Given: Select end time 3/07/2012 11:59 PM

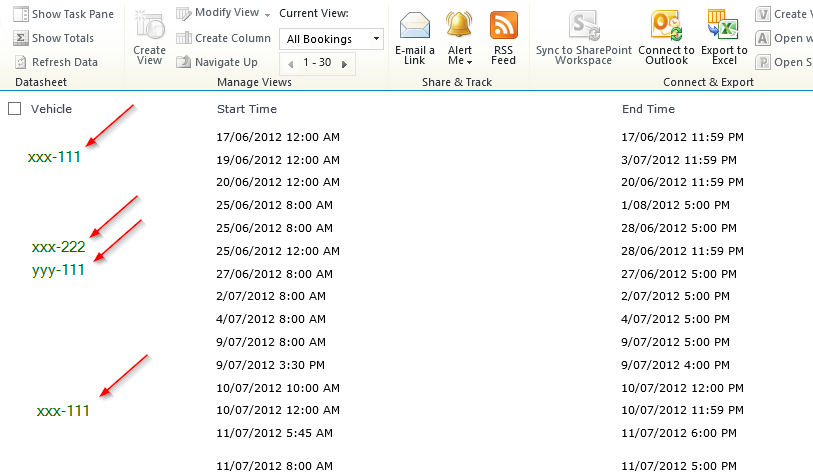Looking at the screenshot, I should click(x=679, y=160).
